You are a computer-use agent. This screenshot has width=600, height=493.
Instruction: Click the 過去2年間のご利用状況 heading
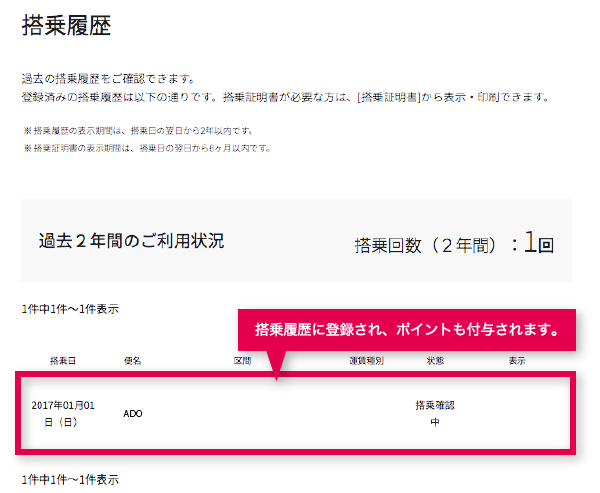pos(131,240)
